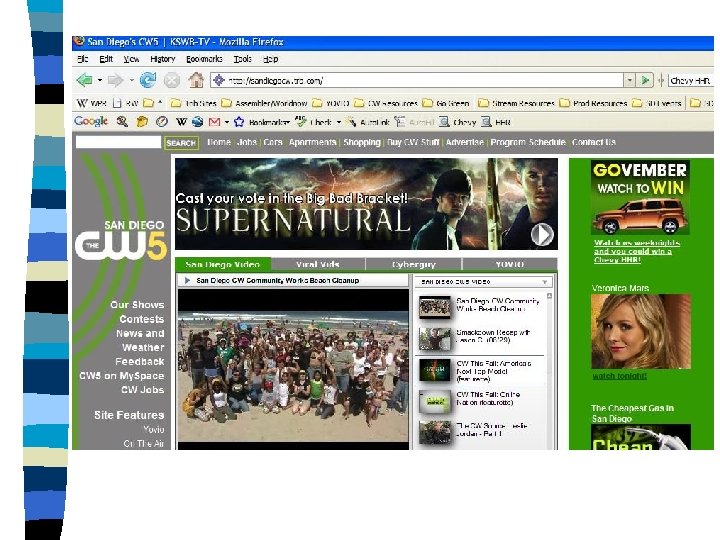Click the CW5 site search text field
Viewport: 720px width, 540px height.
point(118,142)
